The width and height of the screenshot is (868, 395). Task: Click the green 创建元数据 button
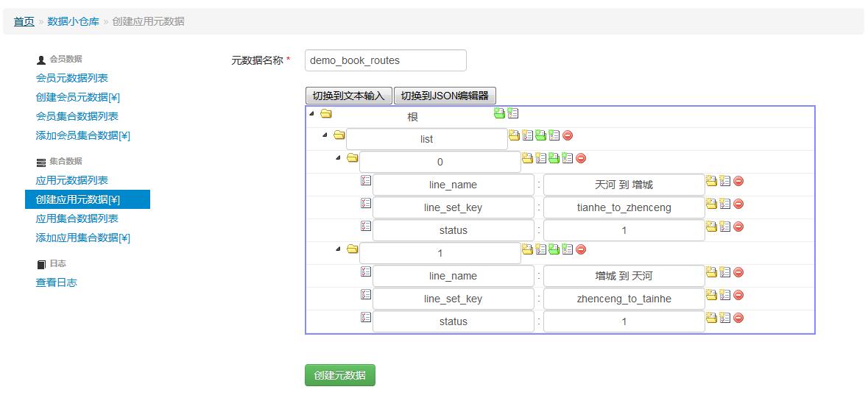click(340, 375)
